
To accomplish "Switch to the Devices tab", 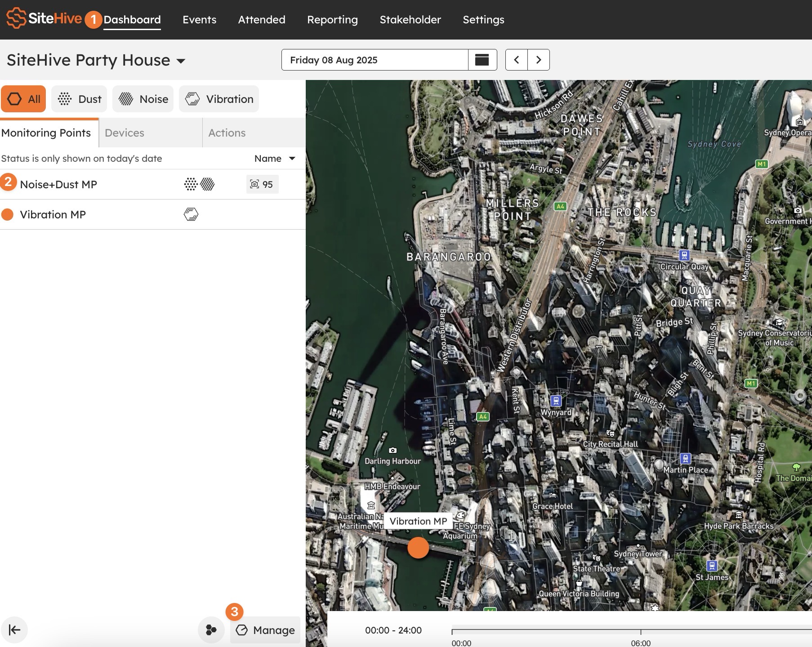I will point(150,133).
